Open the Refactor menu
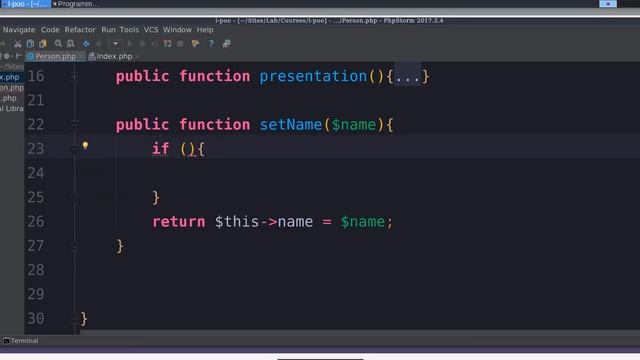The image size is (640, 360). click(80, 30)
